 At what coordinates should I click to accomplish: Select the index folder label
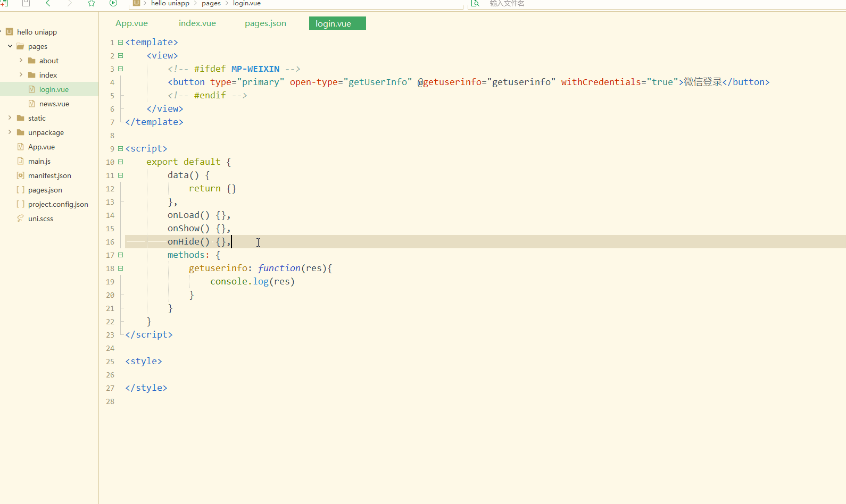pyautogui.click(x=48, y=75)
